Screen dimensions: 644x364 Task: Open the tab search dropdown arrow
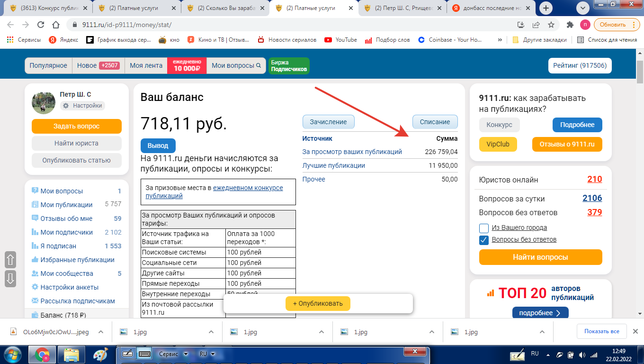pos(583,8)
